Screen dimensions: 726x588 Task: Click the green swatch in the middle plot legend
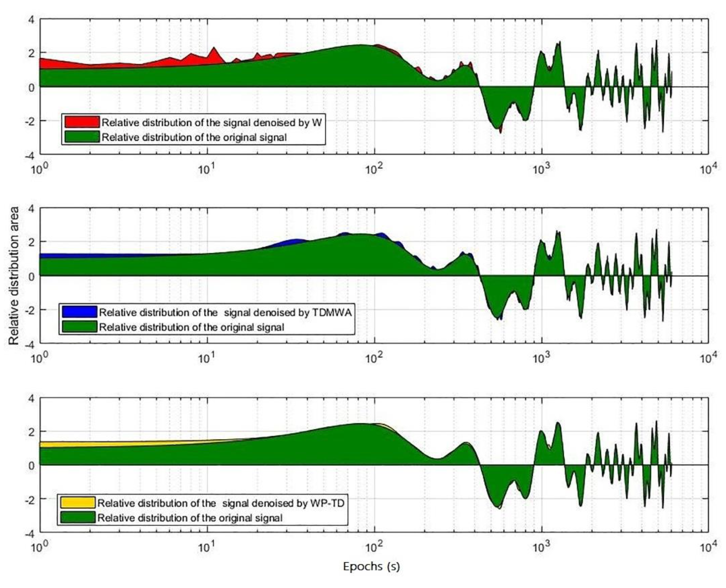[x=79, y=327]
